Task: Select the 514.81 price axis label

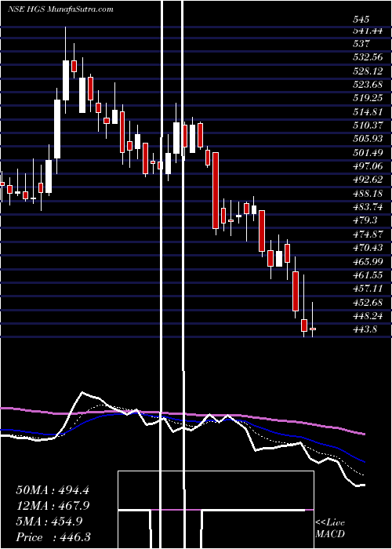Action: 368,111
